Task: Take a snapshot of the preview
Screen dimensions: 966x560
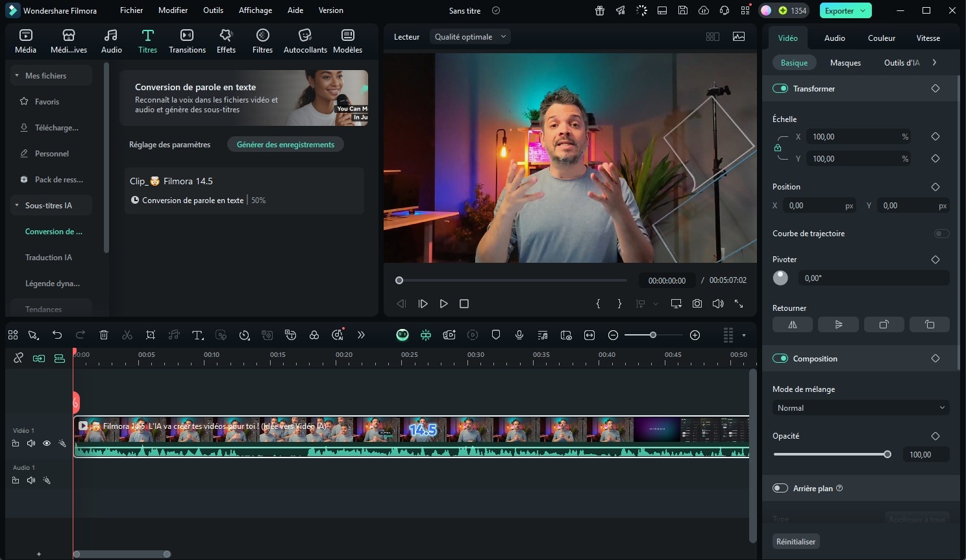Action: point(697,304)
